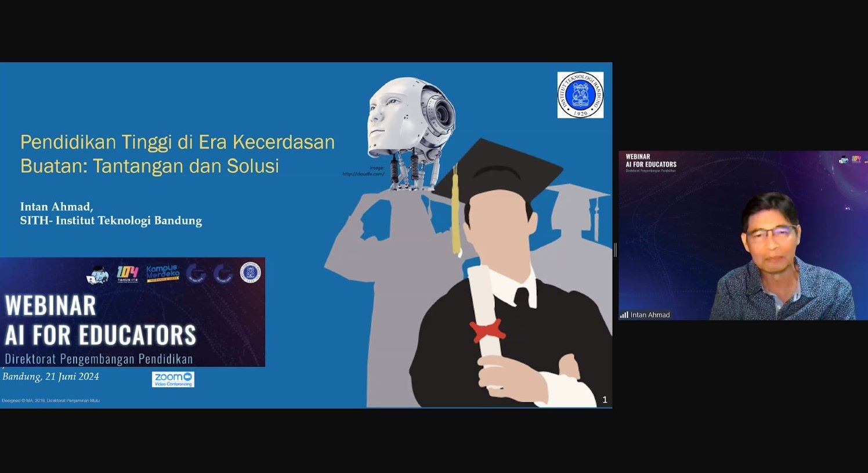Screen dimensions: 868x473
Task: Click the http://cloudfx.com/ image source link
Action: click(363, 174)
